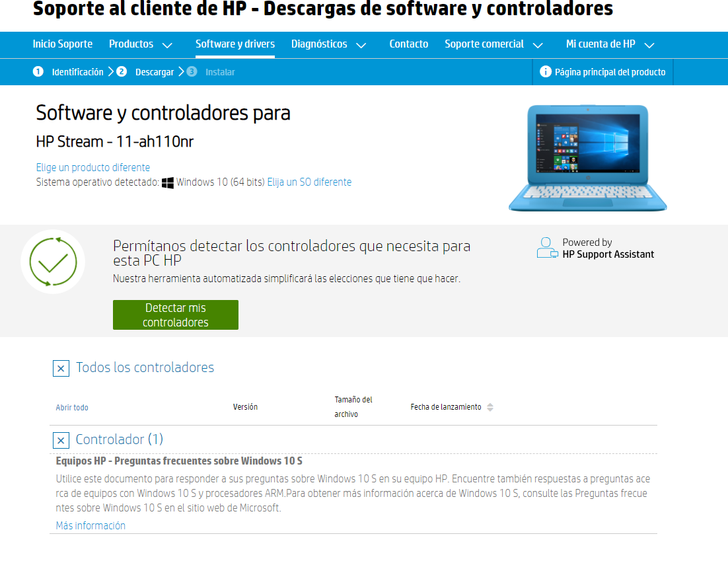Click the info icon beside Página principal
The height and width of the screenshot is (565, 728).
546,71
